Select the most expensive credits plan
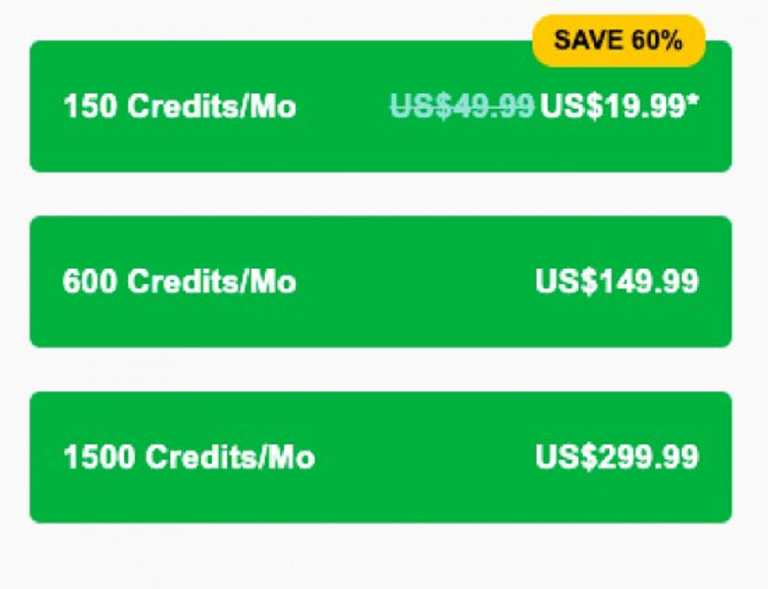Screen dimensions: 768x589 380,457
